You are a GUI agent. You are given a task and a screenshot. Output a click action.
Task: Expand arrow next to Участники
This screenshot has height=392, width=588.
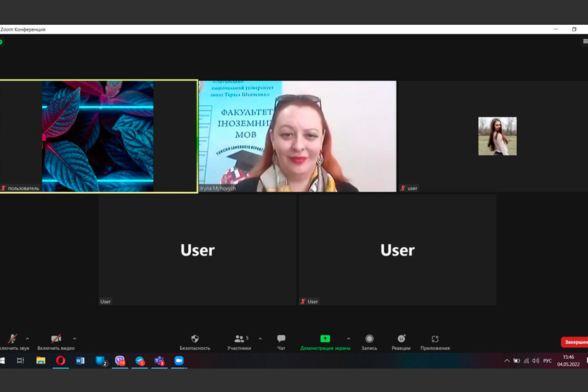[260, 338]
